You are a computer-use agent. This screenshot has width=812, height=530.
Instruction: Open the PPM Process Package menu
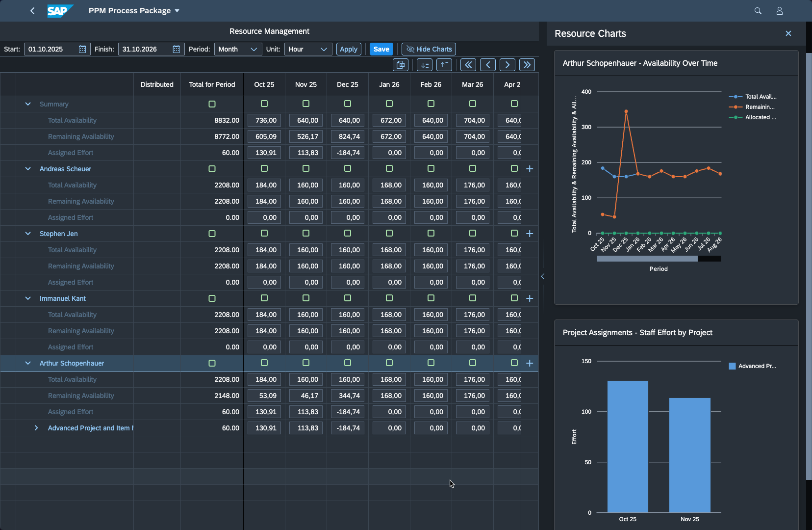134,11
